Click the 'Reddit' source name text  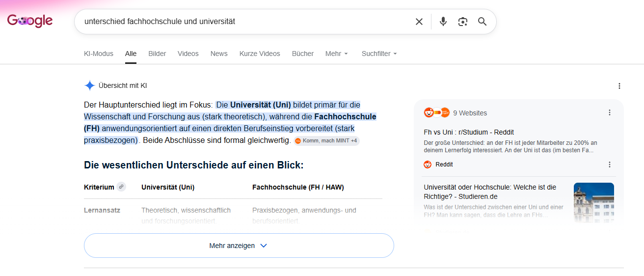pyautogui.click(x=444, y=165)
